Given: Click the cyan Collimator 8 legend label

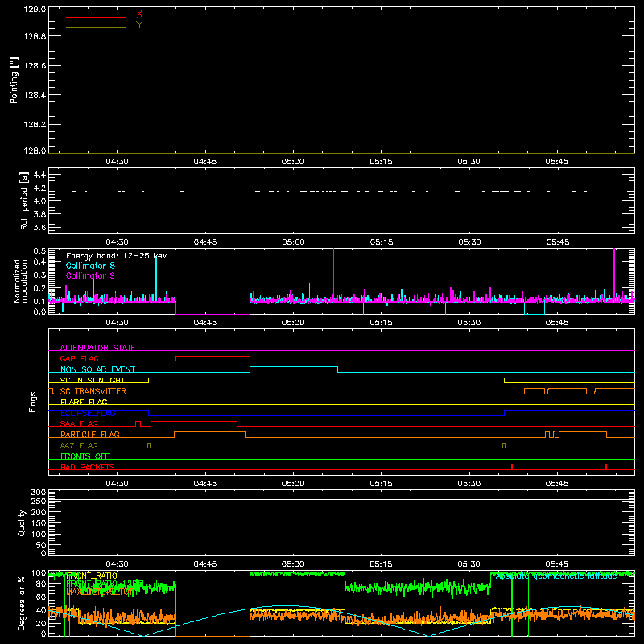Looking at the screenshot, I should tap(90, 266).
